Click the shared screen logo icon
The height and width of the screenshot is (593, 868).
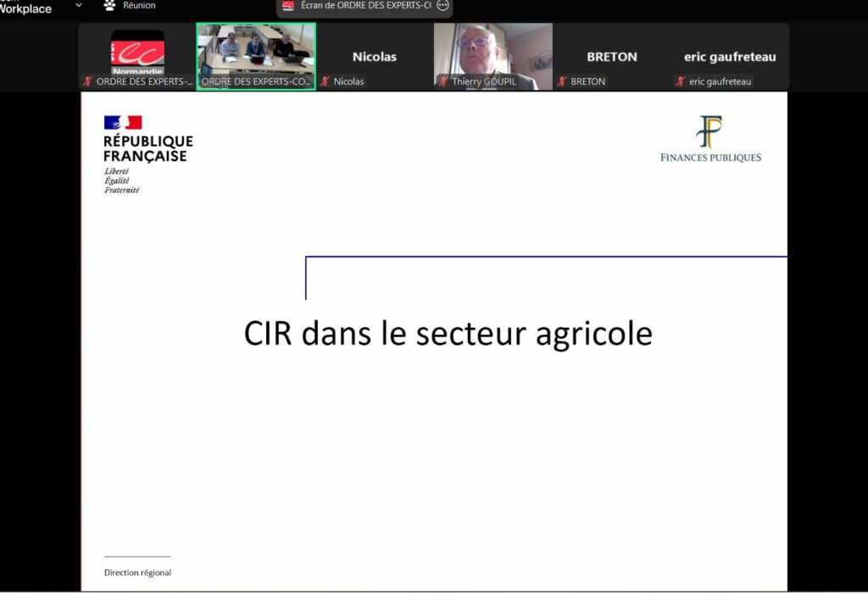[288, 5]
